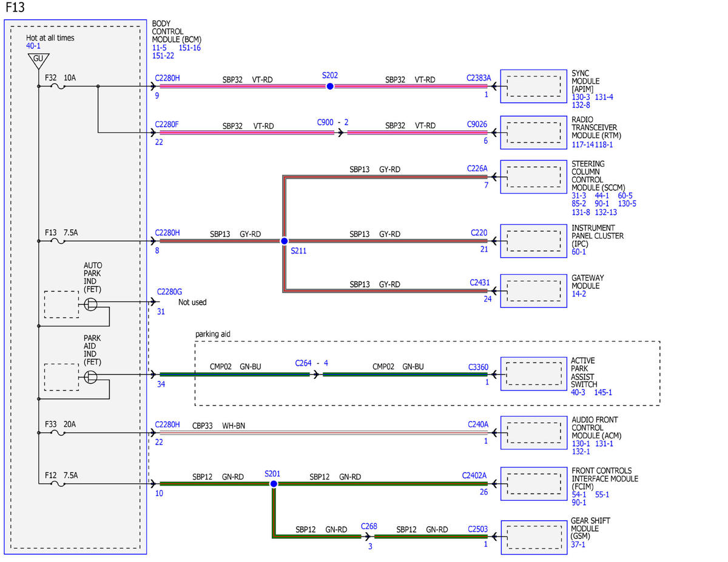Open connector C2383A at SYNC module
This screenshot has width=728, height=562.
478,78
